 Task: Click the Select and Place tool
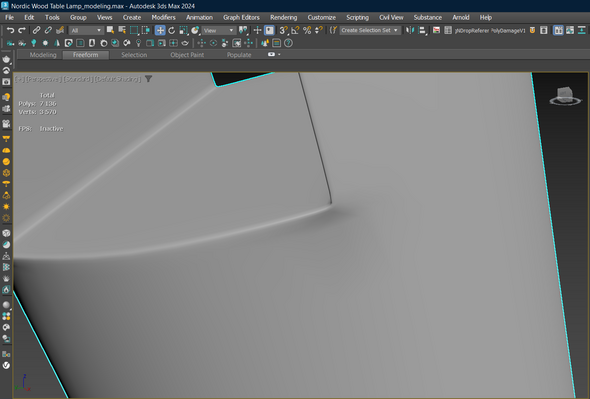pos(195,30)
